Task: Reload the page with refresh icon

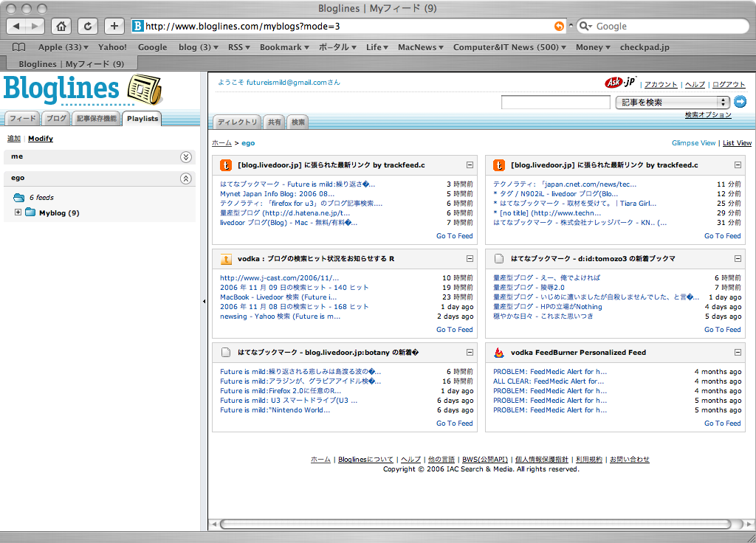Action: [88, 26]
